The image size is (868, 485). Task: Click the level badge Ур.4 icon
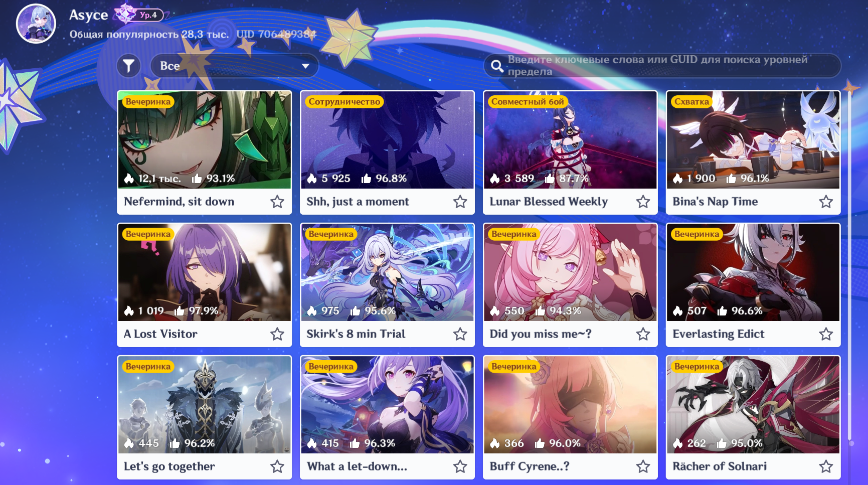tap(139, 15)
